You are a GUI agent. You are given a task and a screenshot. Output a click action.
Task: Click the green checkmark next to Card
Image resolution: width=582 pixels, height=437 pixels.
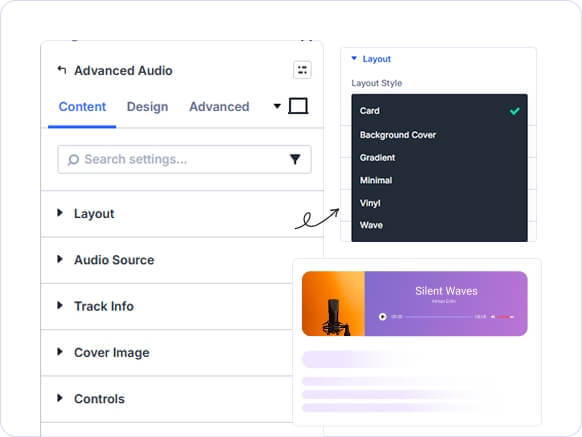[x=514, y=111]
